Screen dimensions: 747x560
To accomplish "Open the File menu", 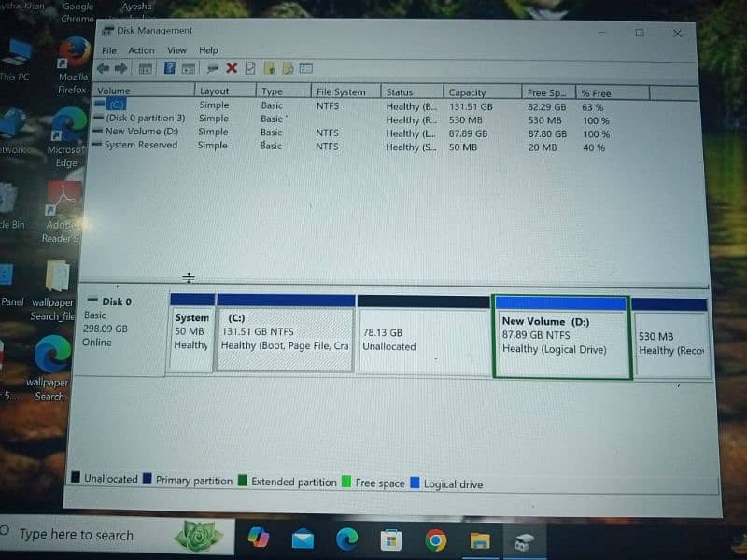I will (109, 50).
